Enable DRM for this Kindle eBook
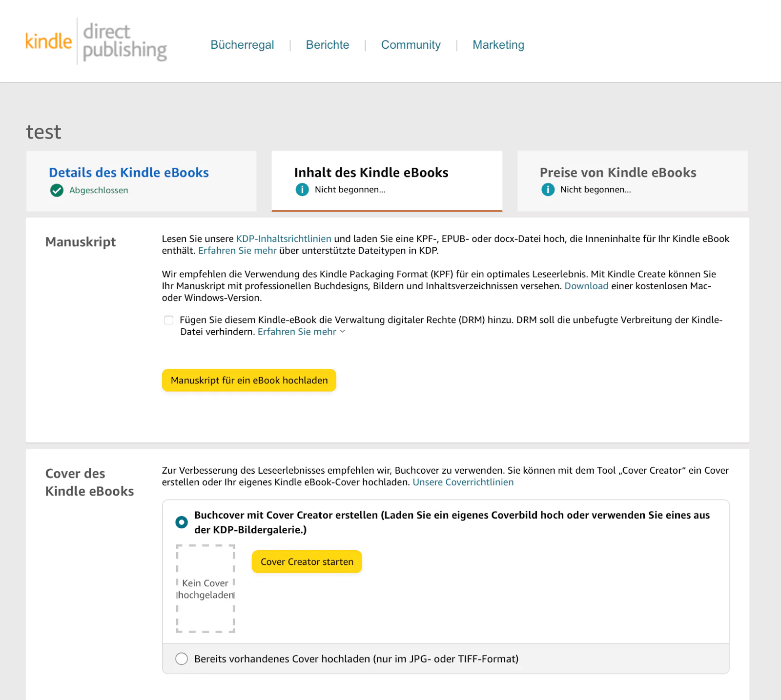 point(168,320)
